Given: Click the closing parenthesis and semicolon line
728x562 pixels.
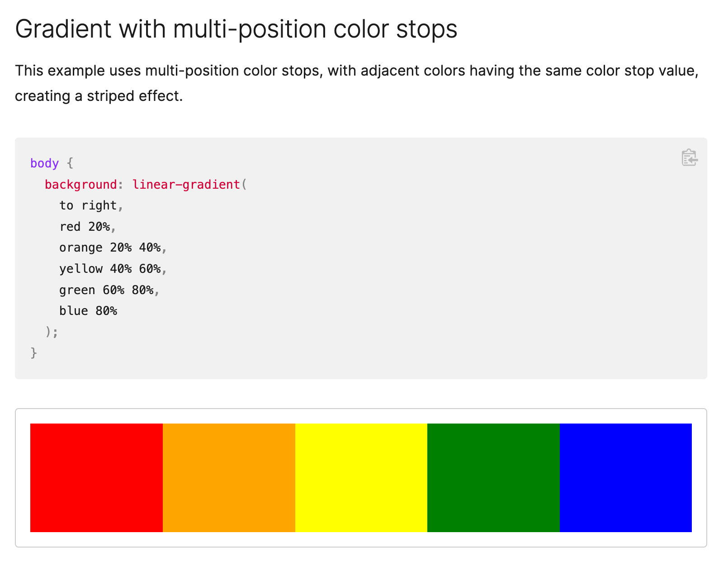Looking at the screenshot, I should pyautogui.click(x=52, y=332).
